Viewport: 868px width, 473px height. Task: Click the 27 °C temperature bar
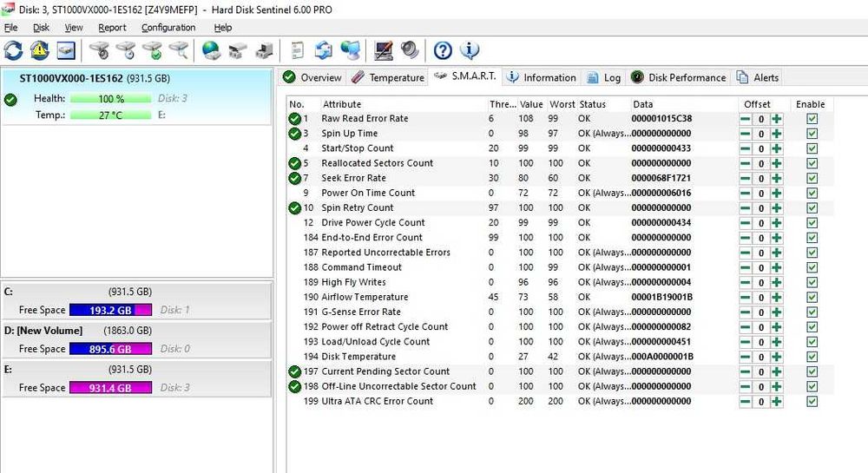point(111,115)
